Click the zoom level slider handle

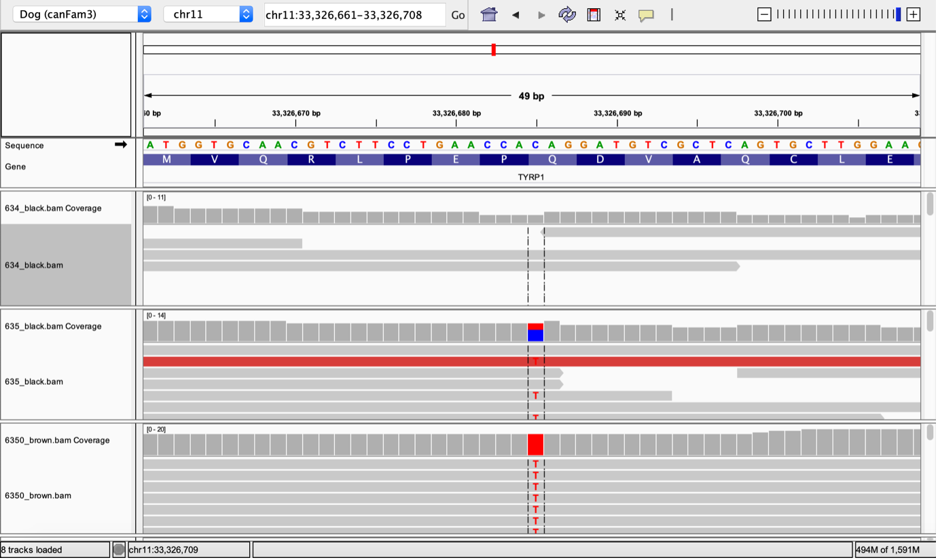898,14
